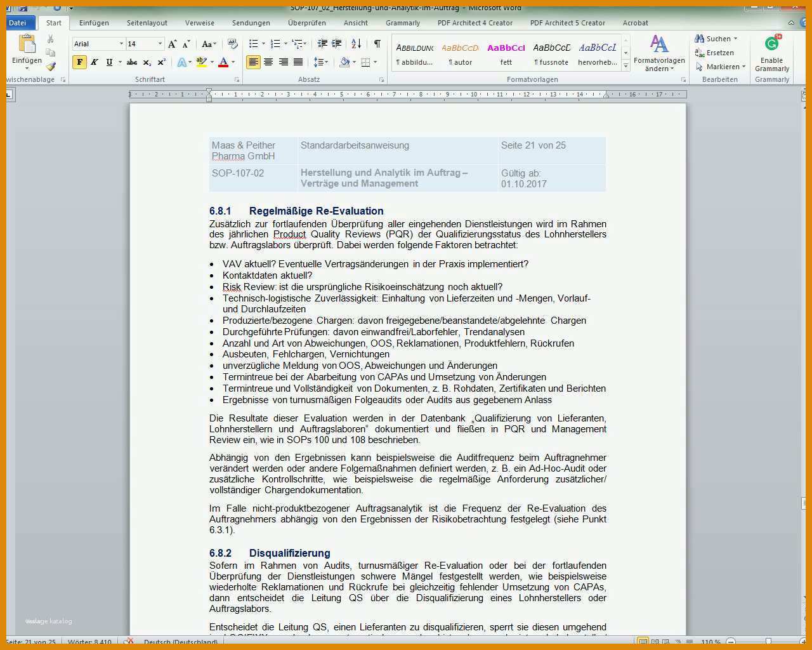812x650 pixels.
Task: Click the numbered list icon
Action: click(275, 44)
